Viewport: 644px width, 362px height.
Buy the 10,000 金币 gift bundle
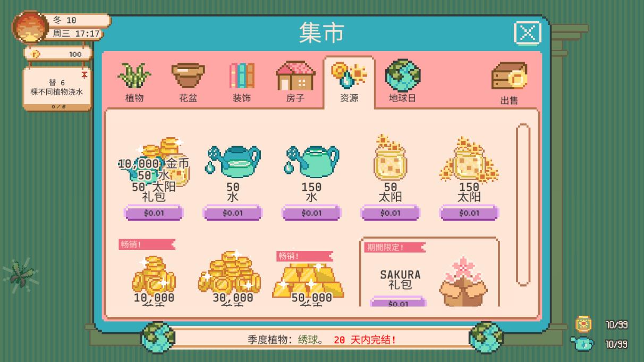(154, 213)
